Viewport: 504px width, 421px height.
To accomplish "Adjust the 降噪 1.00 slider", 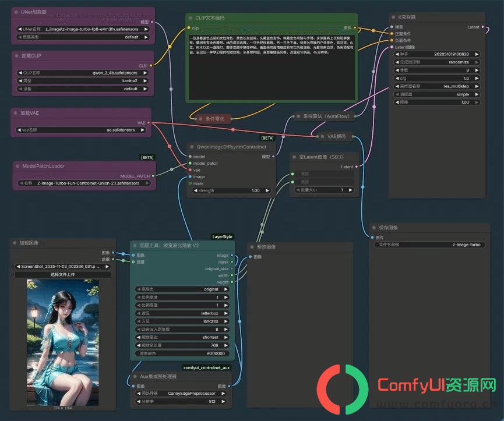I will [437, 102].
